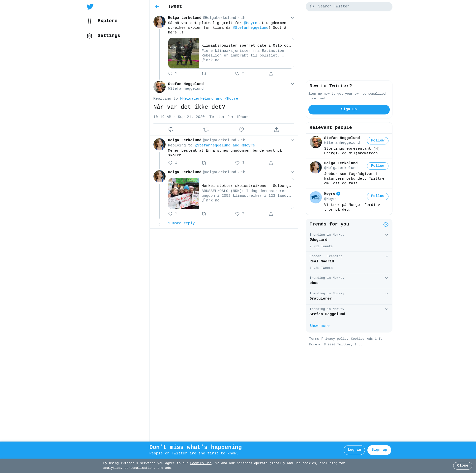Click the '1 more reply' link

(181, 223)
